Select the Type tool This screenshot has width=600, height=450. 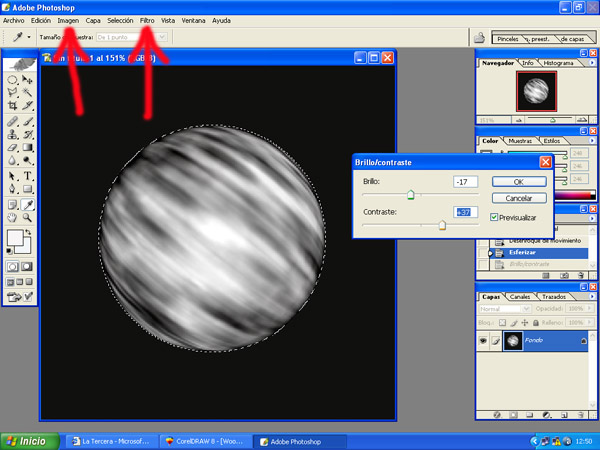coord(27,176)
